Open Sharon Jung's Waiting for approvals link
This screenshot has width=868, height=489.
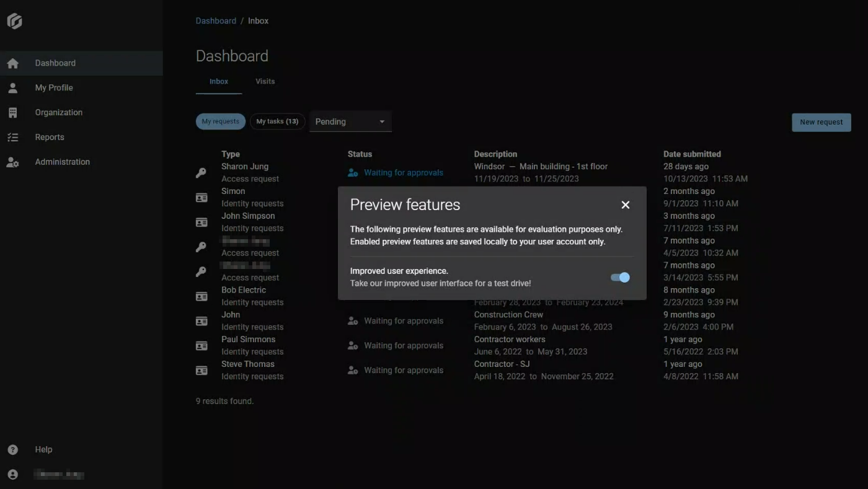pyautogui.click(x=404, y=172)
